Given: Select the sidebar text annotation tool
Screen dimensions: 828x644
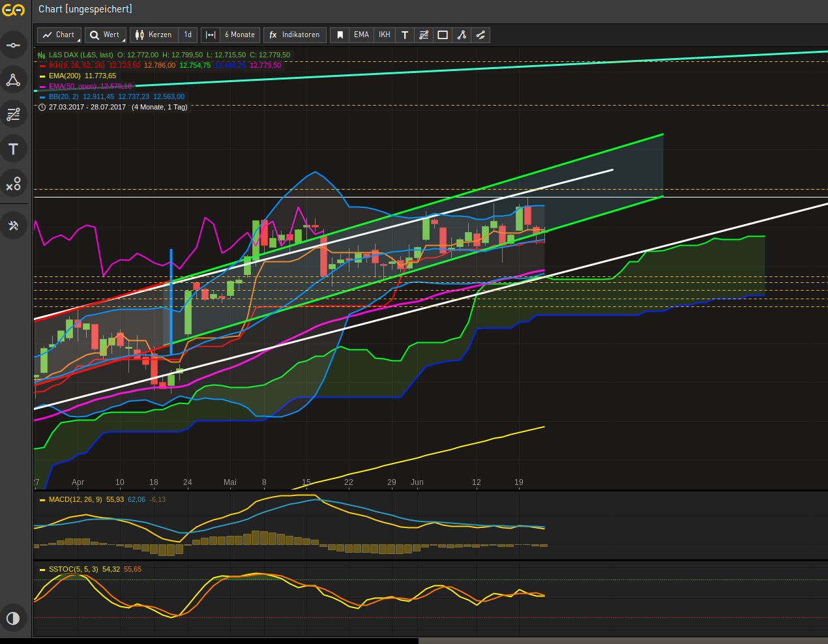Looking at the screenshot, I should (13, 149).
